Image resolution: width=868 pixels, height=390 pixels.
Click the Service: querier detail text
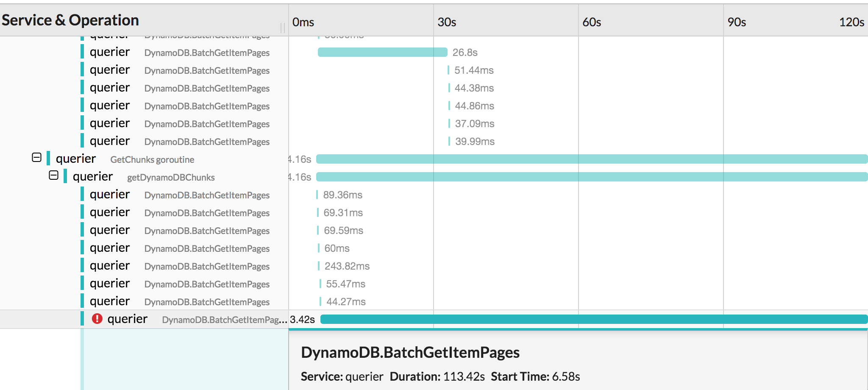click(x=342, y=376)
